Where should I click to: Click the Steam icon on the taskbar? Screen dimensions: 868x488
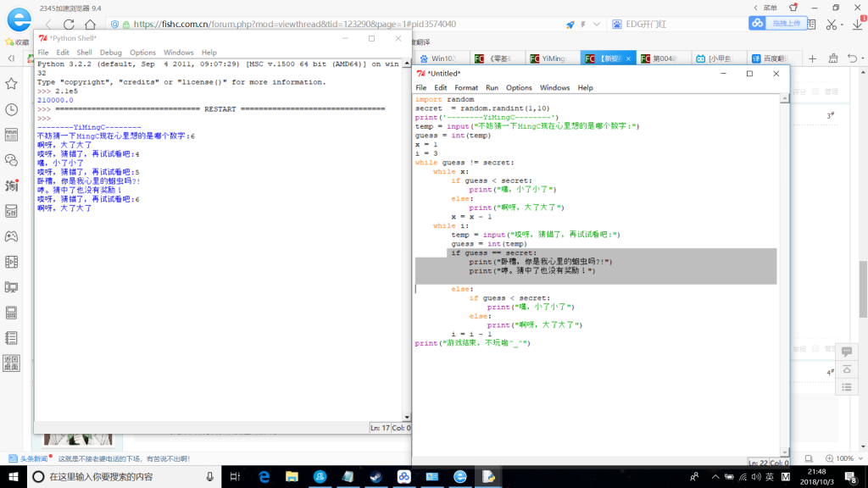point(376,476)
